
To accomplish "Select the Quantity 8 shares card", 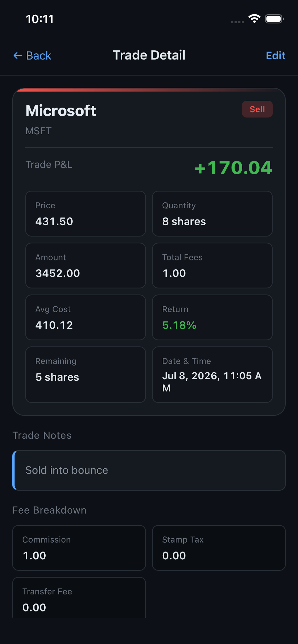I will point(212,214).
